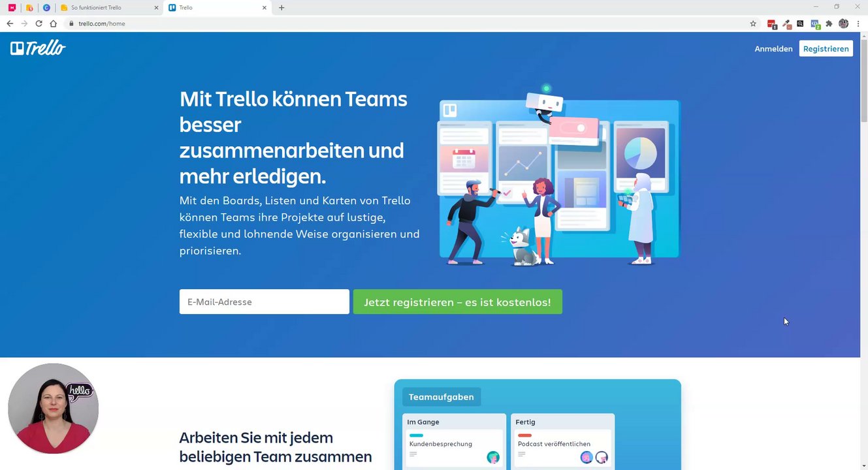This screenshot has width=868, height=470.
Task: Open the black magnifier extension icon
Action: pyautogui.click(x=800, y=23)
